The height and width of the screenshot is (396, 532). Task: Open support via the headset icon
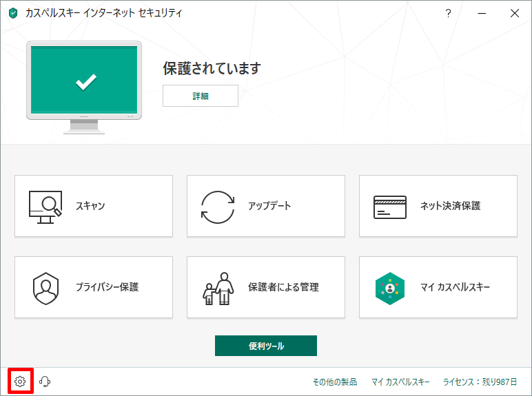[45, 382]
